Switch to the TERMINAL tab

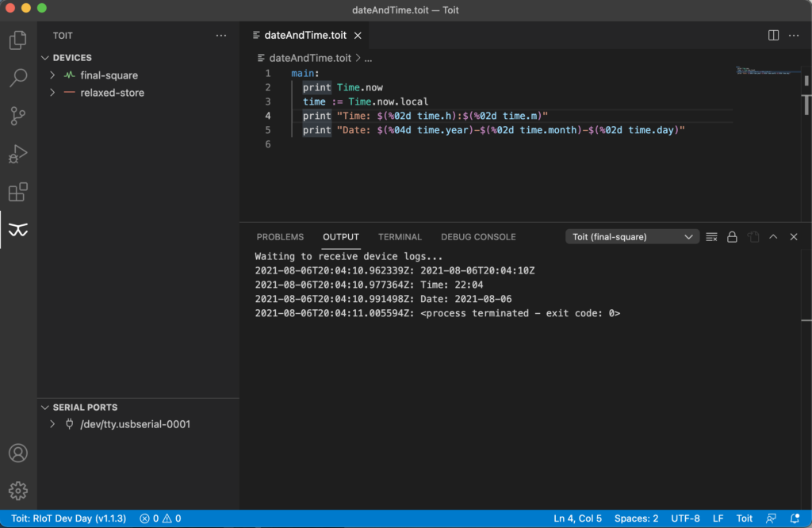[x=400, y=236]
